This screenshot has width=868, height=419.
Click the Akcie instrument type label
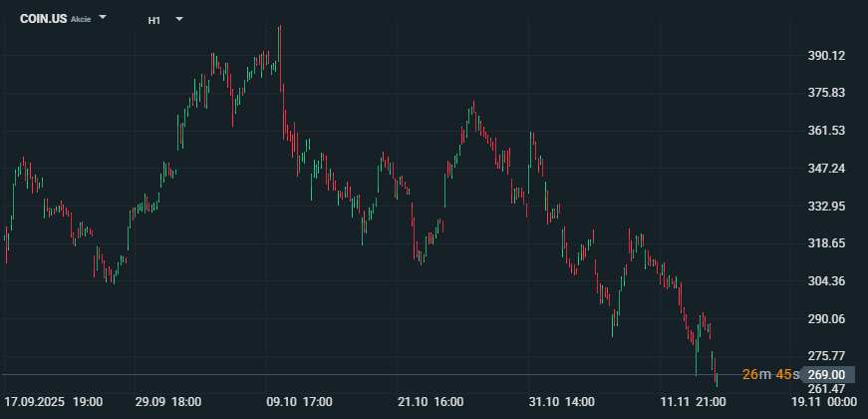point(81,20)
